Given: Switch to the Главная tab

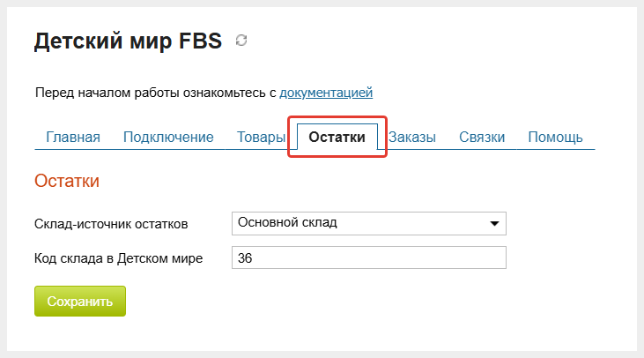Looking at the screenshot, I should (73, 137).
